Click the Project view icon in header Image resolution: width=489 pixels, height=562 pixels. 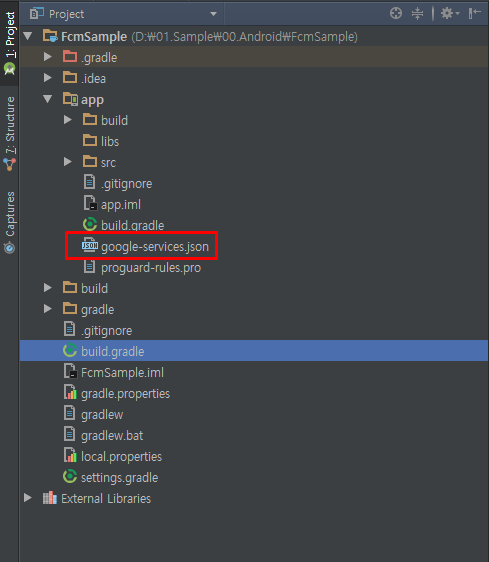tap(37, 14)
